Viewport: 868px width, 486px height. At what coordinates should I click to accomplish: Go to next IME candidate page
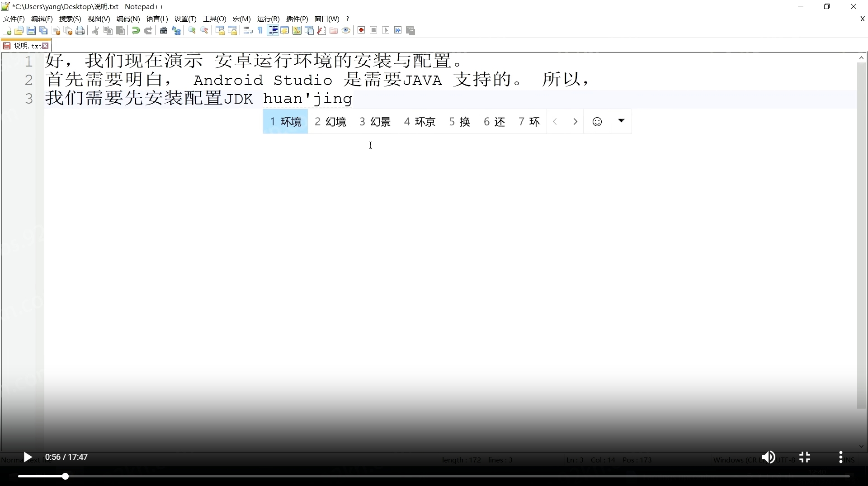point(575,122)
